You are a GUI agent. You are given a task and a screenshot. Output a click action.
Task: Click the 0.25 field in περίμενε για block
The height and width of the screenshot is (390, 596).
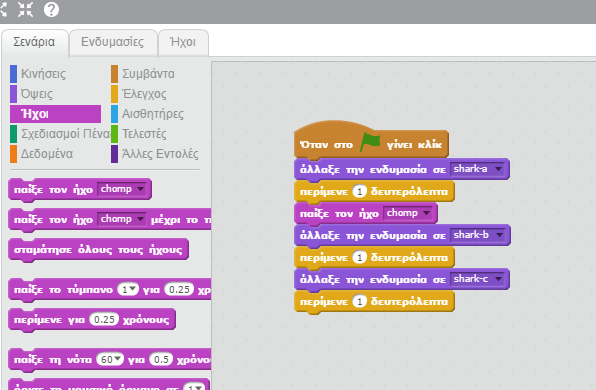coord(104,319)
